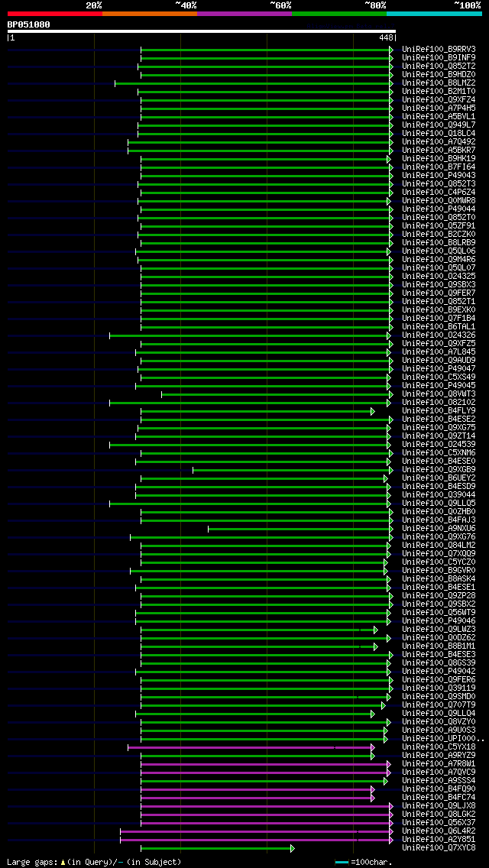Select hit label UniRef100_Q707T9
The image size is (489, 868).
click(x=439, y=704)
